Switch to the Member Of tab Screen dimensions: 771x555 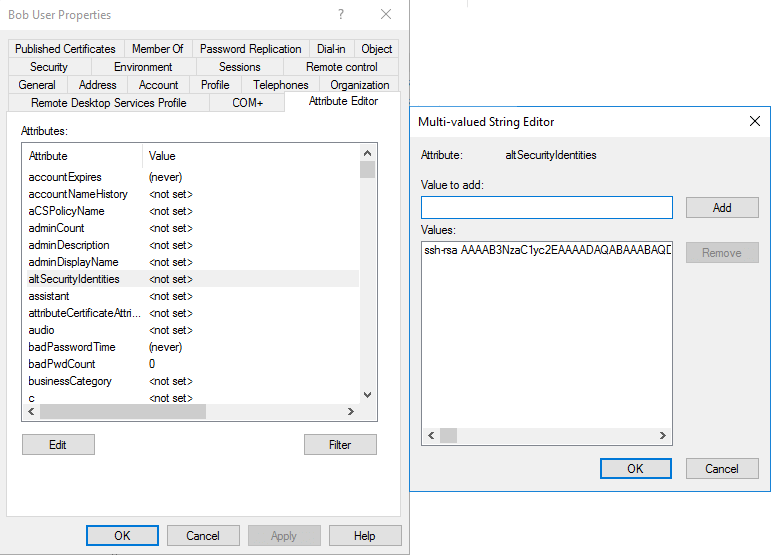pyautogui.click(x=158, y=49)
